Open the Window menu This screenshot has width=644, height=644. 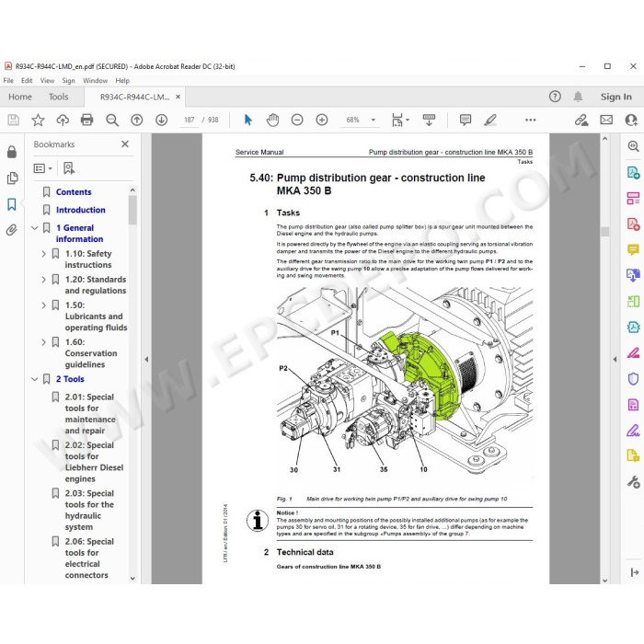click(x=96, y=81)
